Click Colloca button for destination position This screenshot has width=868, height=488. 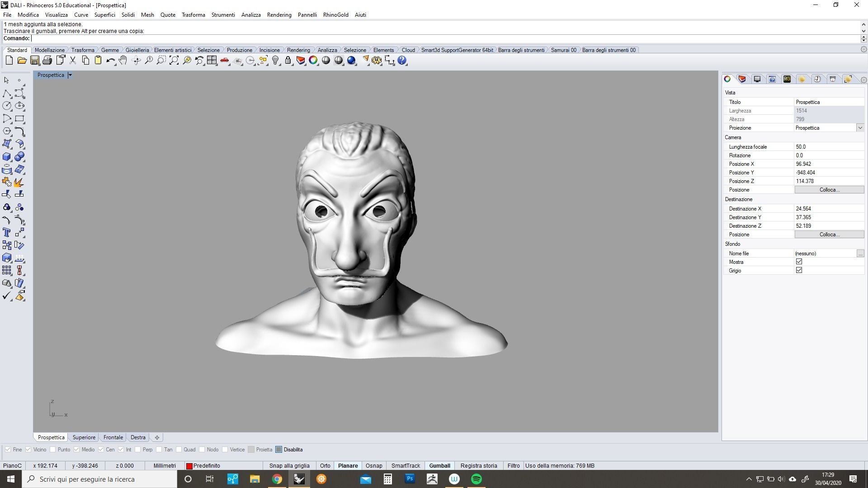tap(829, 235)
